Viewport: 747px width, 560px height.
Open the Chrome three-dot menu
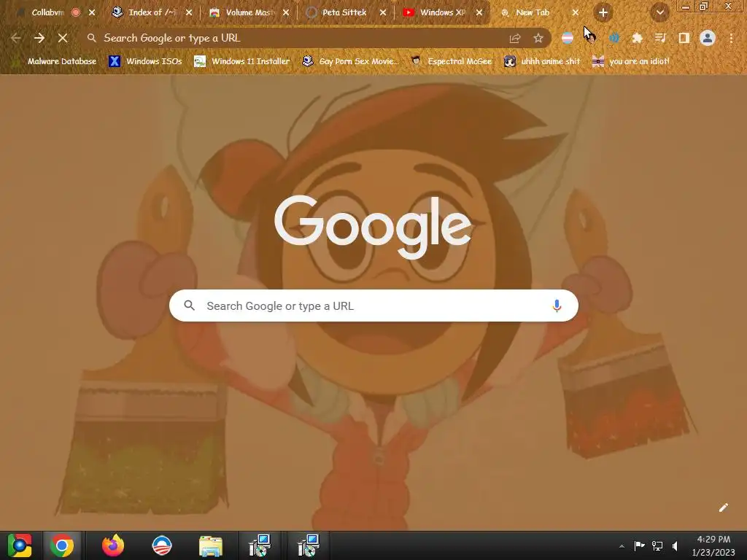(x=731, y=38)
